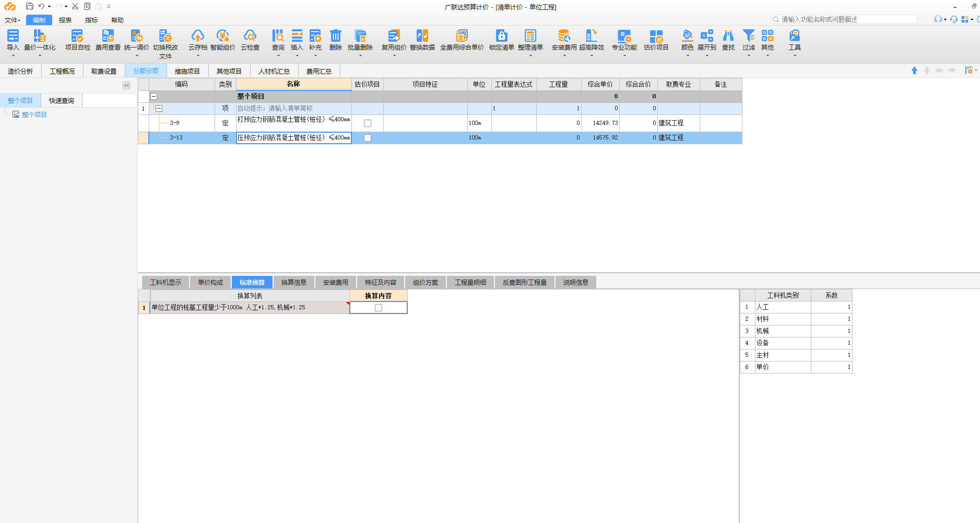Click the 删除 trash icon
This screenshot has height=523, width=980.
336,36
